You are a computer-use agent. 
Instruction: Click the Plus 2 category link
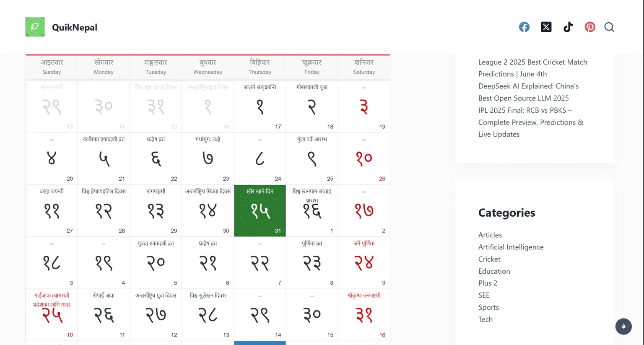tap(488, 283)
